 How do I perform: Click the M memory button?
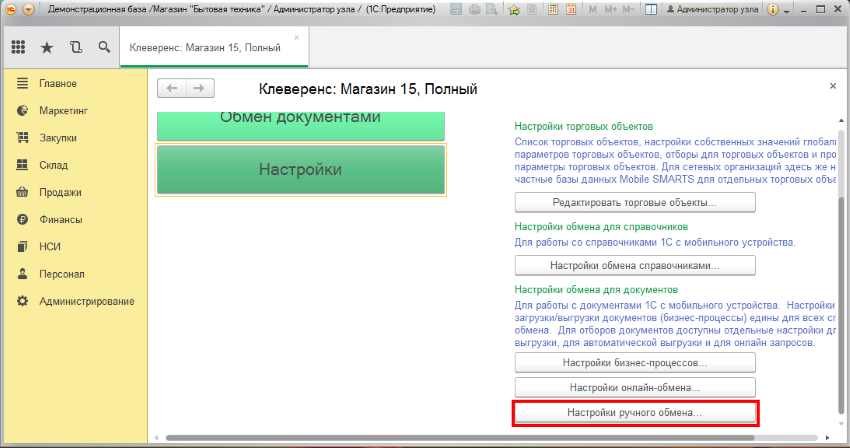(593, 9)
